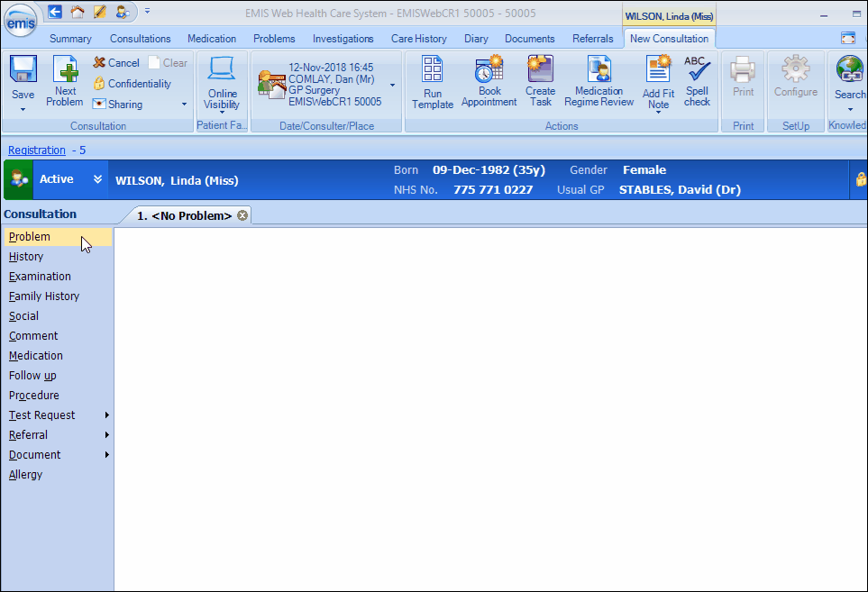
Task: Click the Print icon in the ribbon
Action: tap(743, 69)
